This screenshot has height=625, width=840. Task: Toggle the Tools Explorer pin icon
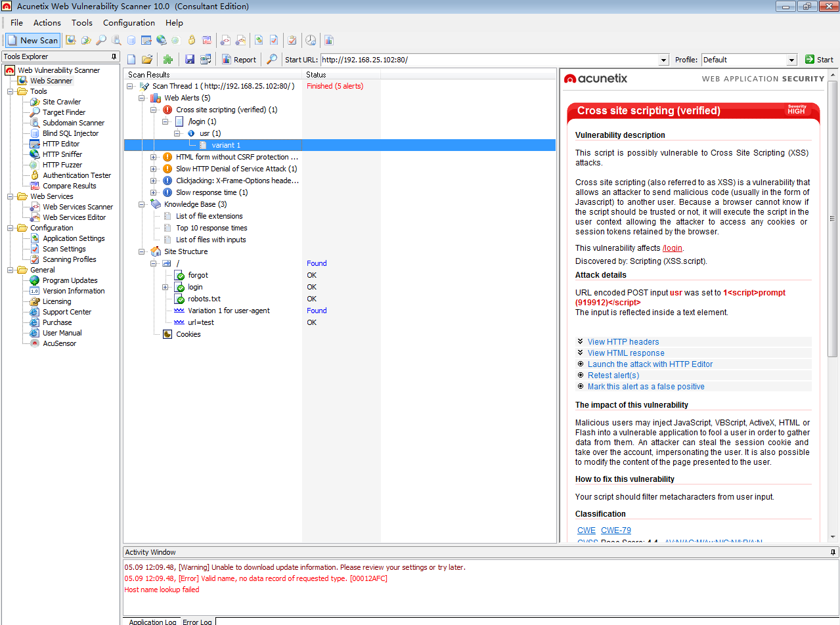[x=114, y=56]
